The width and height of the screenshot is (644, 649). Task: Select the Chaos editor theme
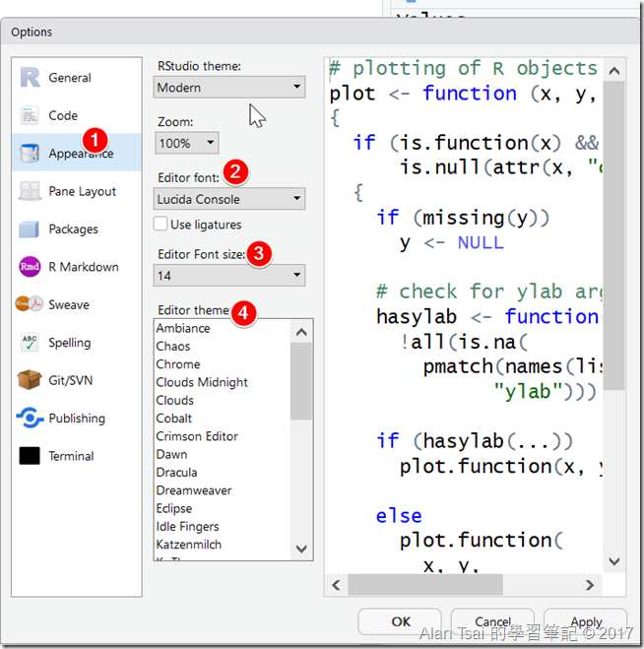pos(223,346)
